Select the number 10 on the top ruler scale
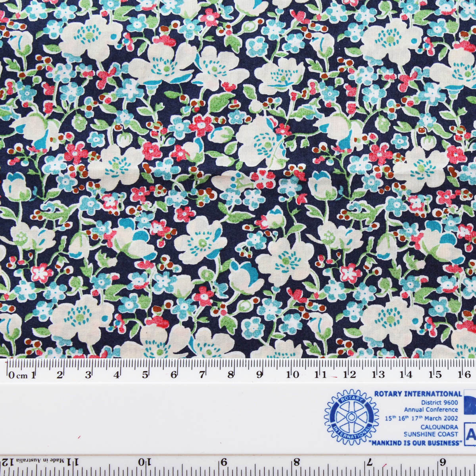This screenshot has height=476, width=476. coord(293,375)
